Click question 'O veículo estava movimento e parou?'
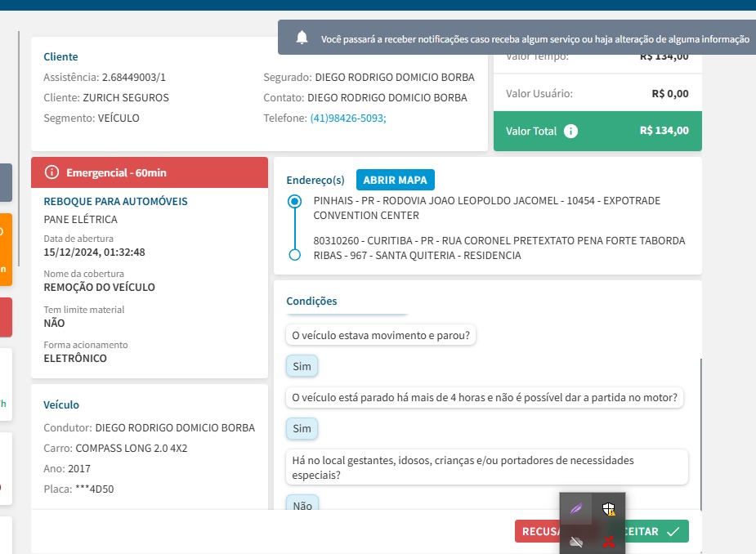The height and width of the screenshot is (554, 756). click(x=381, y=335)
